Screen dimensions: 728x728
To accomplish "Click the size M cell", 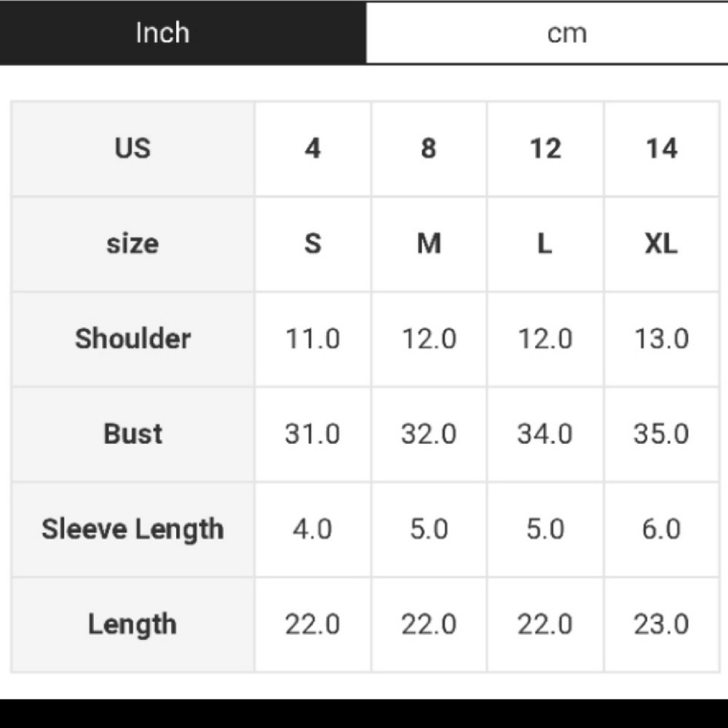I will pyautogui.click(x=429, y=244).
